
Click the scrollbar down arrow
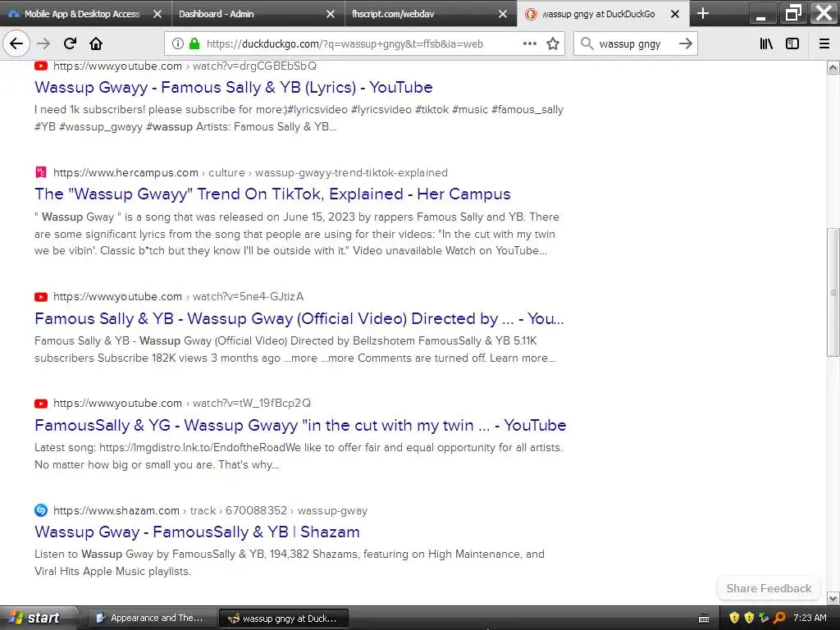(x=833, y=598)
